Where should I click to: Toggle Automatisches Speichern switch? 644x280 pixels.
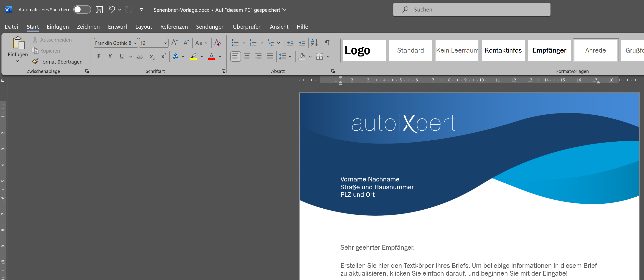82,10
